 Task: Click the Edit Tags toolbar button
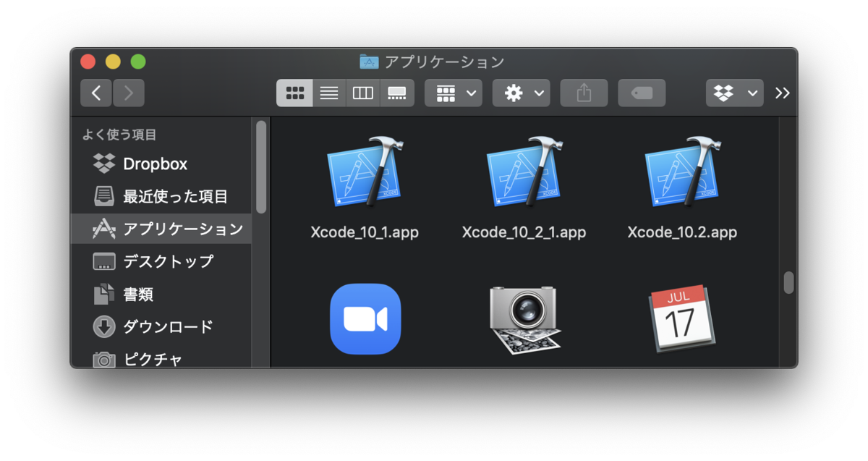[x=642, y=93]
